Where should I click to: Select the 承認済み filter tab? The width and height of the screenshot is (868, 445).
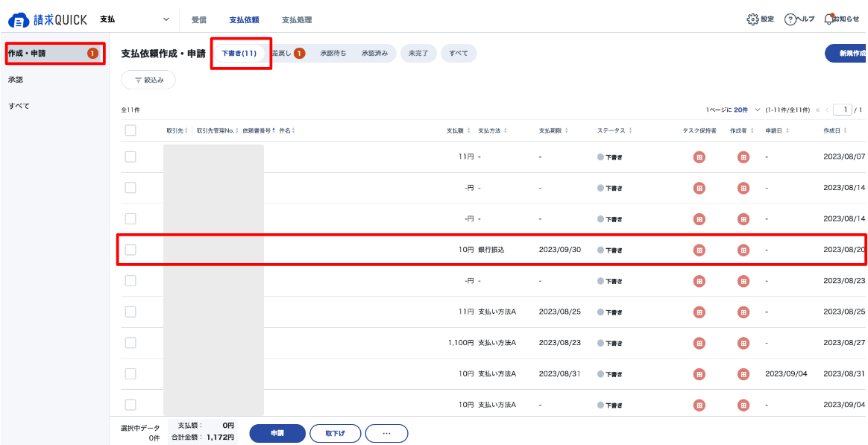click(x=375, y=53)
